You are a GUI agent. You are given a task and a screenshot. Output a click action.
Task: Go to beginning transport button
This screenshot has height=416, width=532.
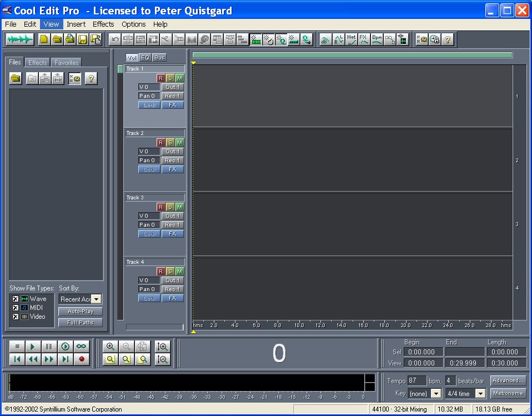(17, 359)
